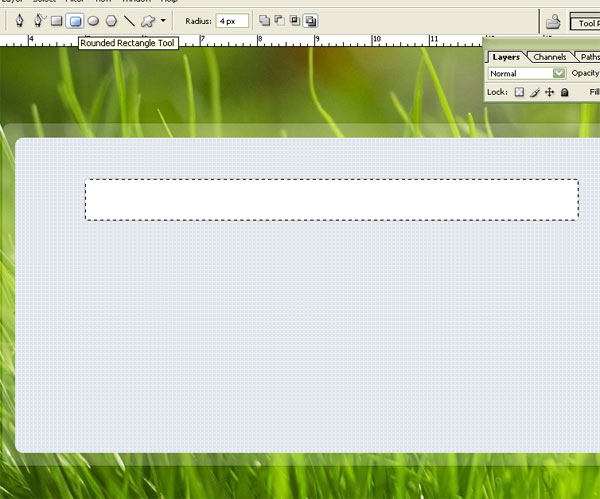Open the File Browser folder icon
The height and width of the screenshot is (499, 600).
coord(553,22)
